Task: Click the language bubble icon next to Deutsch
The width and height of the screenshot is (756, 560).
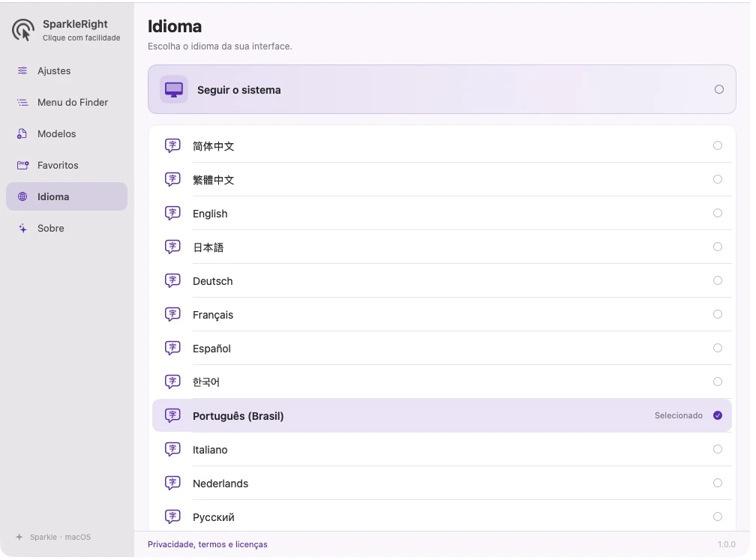Action: click(172, 280)
